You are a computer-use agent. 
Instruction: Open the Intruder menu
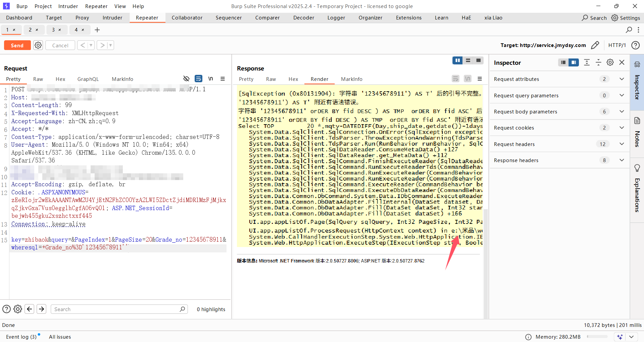click(x=68, y=6)
